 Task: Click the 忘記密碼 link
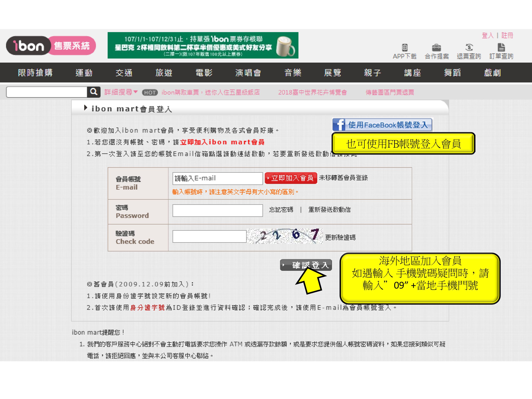coord(281,210)
